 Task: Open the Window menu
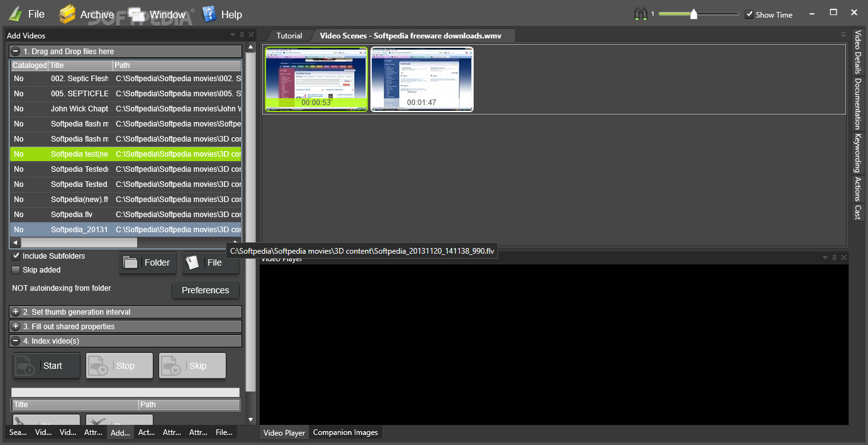pyautogui.click(x=157, y=14)
